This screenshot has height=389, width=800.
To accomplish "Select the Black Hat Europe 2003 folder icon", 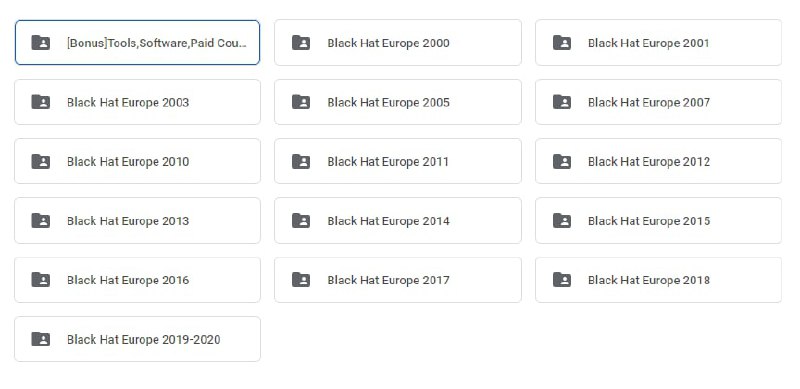I will tap(41, 102).
